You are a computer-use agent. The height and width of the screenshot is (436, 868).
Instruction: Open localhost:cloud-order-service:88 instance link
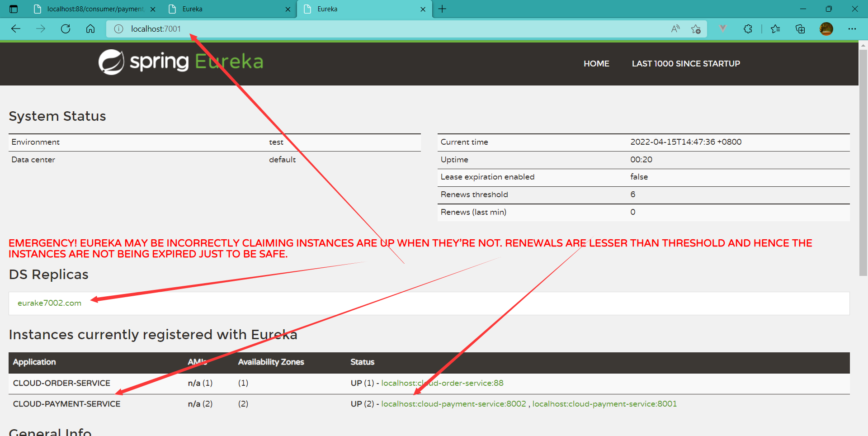point(442,383)
